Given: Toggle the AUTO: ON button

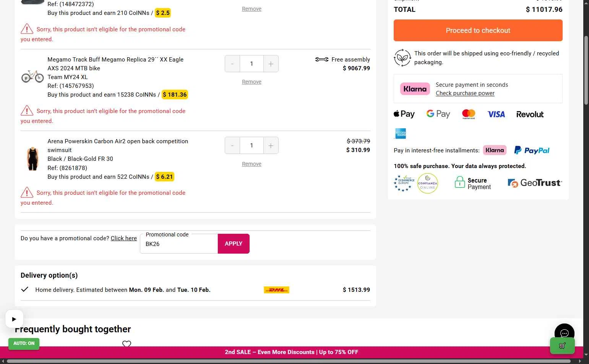Looking at the screenshot, I should coord(24,343).
